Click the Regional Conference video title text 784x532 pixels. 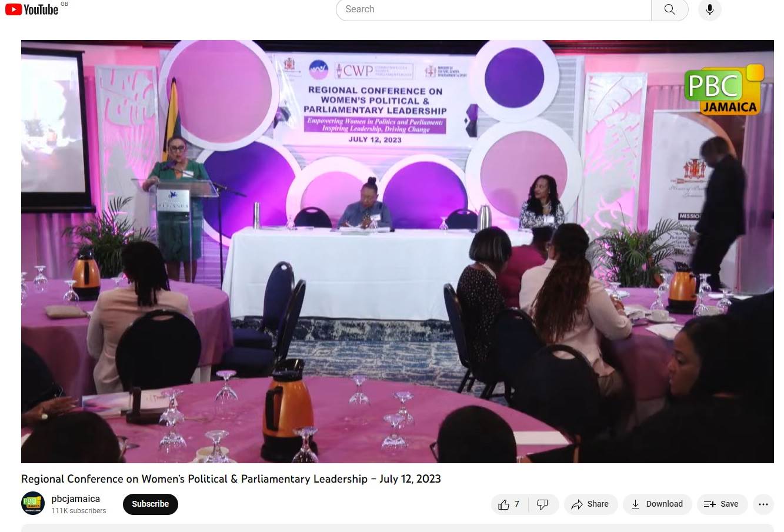(x=231, y=479)
